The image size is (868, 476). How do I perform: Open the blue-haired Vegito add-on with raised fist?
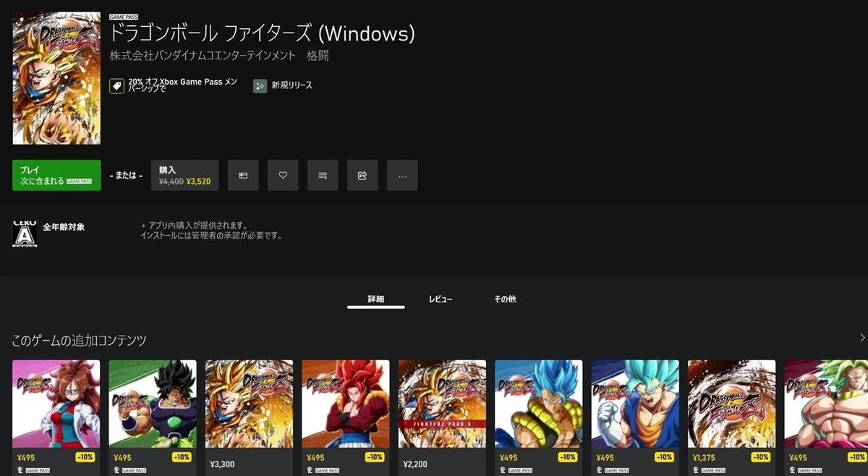pos(635,404)
